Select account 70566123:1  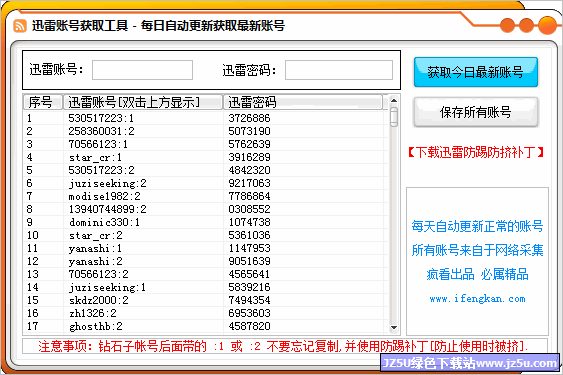tap(98, 144)
